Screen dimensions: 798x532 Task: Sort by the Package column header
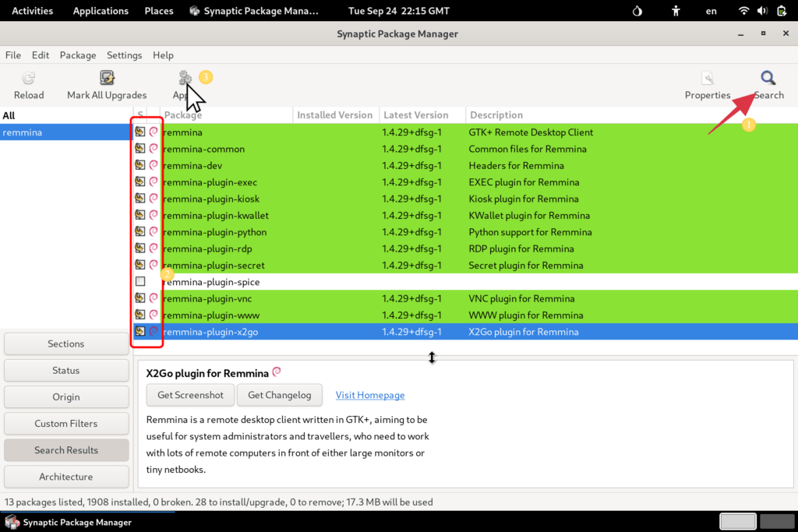227,115
